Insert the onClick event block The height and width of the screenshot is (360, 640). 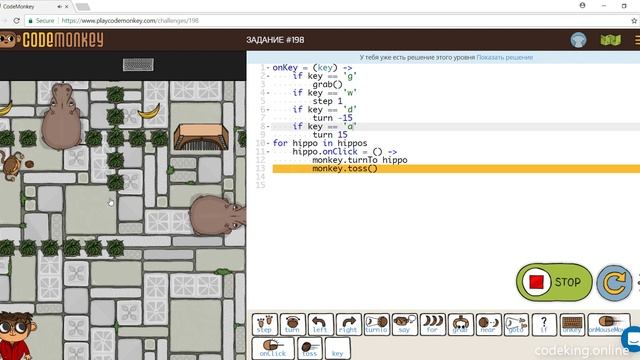273,348
